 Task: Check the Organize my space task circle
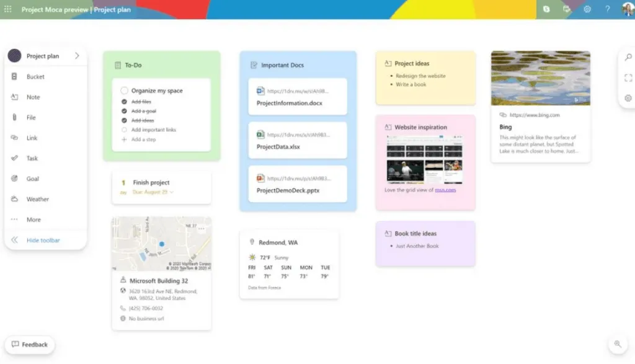tap(125, 91)
